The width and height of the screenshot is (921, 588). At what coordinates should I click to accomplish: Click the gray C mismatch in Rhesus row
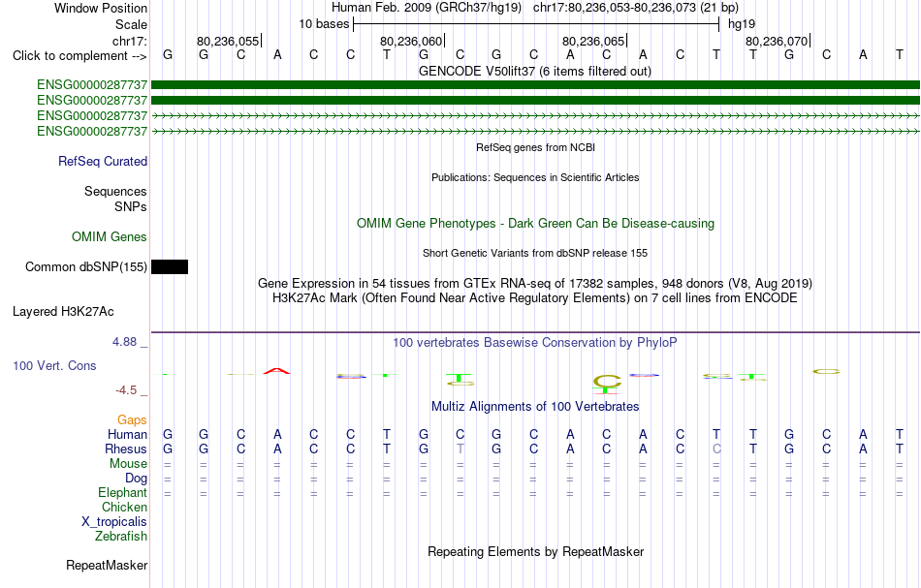pos(716,449)
